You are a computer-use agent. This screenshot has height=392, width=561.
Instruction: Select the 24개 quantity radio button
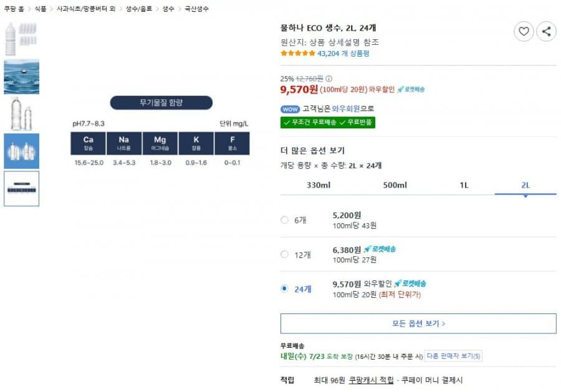284,289
